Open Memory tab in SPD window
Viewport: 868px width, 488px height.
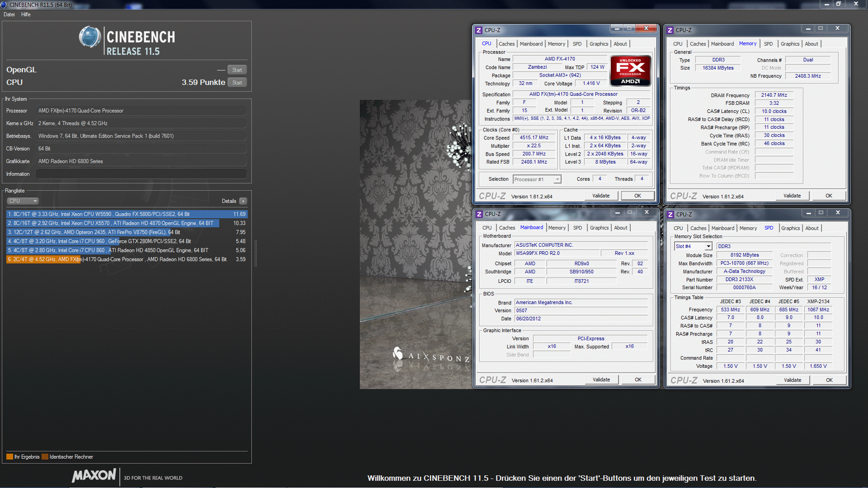click(748, 228)
